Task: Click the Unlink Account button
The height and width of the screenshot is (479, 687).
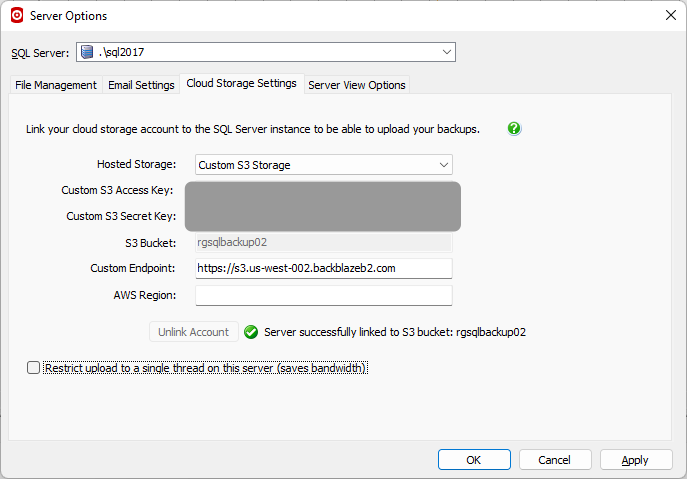Action: click(194, 332)
